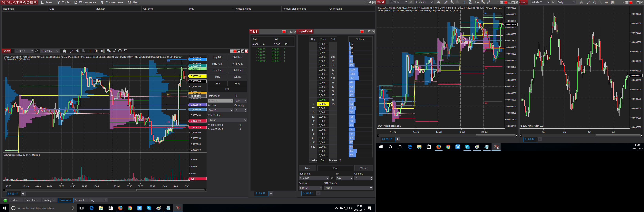This screenshot has height=212, width=644.
Task: Expand Chart Trader Account Sim101 dropdown
Action: tap(220, 110)
